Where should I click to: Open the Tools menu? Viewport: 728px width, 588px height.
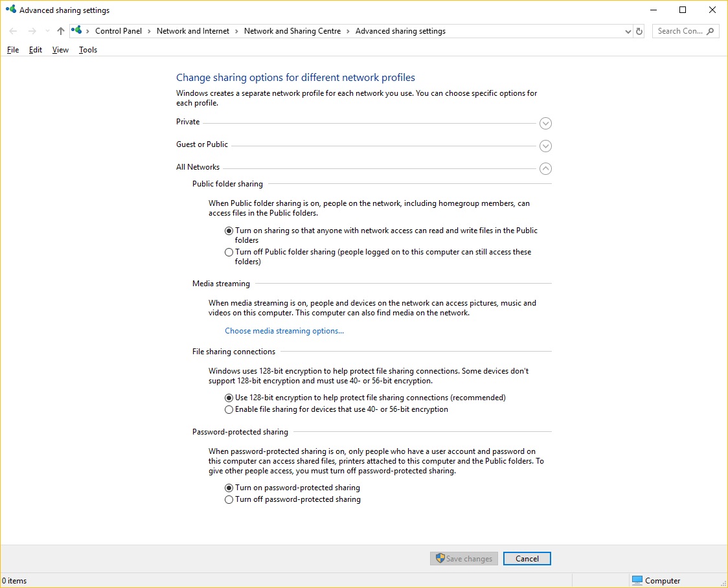pos(88,50)
